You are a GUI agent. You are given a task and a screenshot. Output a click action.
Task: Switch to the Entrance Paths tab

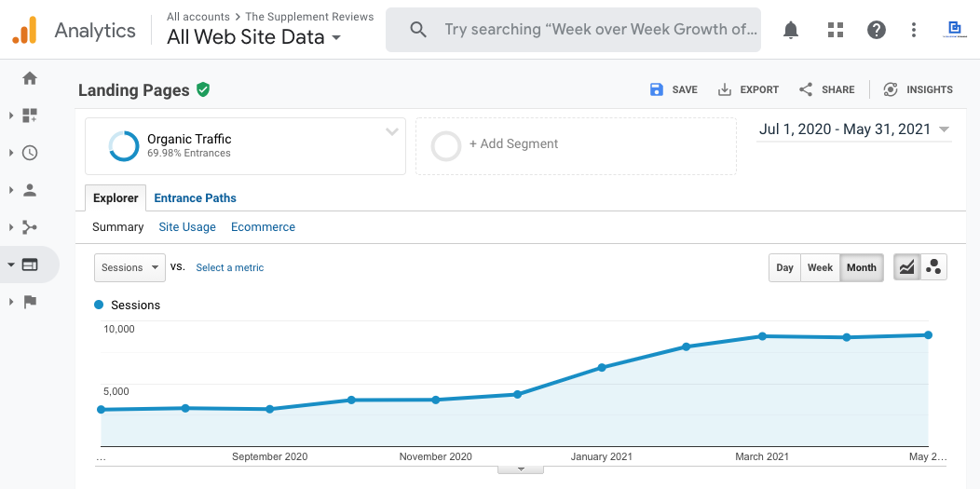[x=195, y=197]
